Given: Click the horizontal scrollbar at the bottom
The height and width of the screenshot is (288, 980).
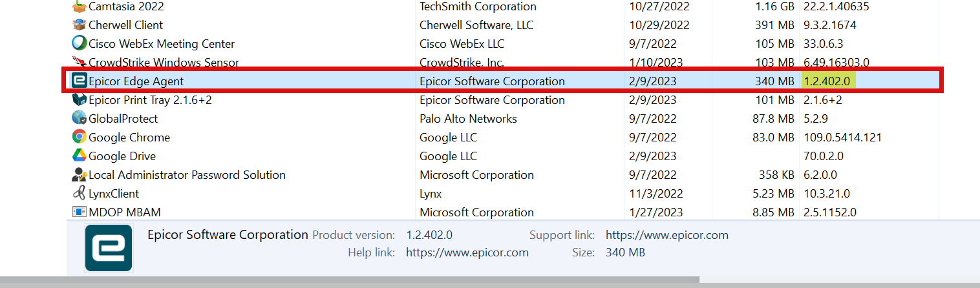Looking at the screenshot, I should [x=349, y=280].
